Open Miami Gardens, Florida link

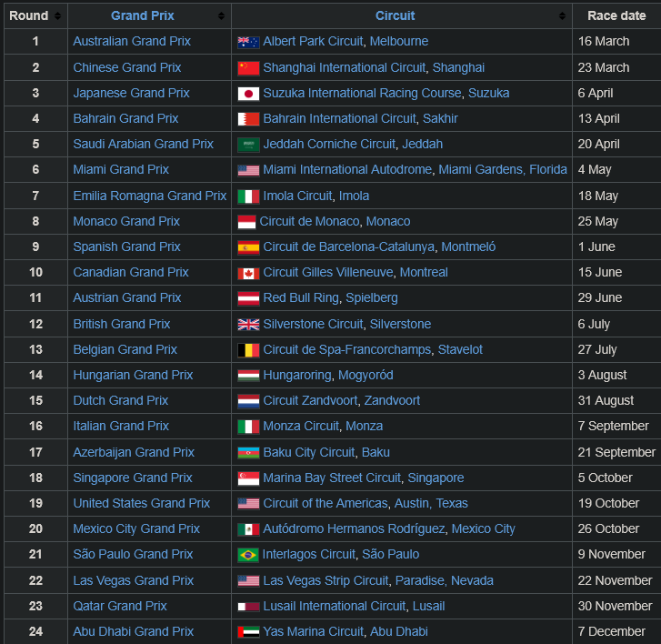coord(503,169)
